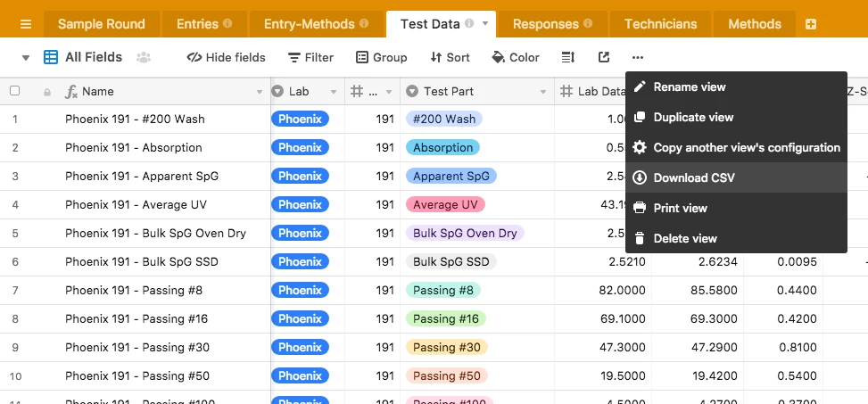Screen dimensions: 868x404
Task: Click the single-select icon on Lab column
Action: tap(278, 91)
